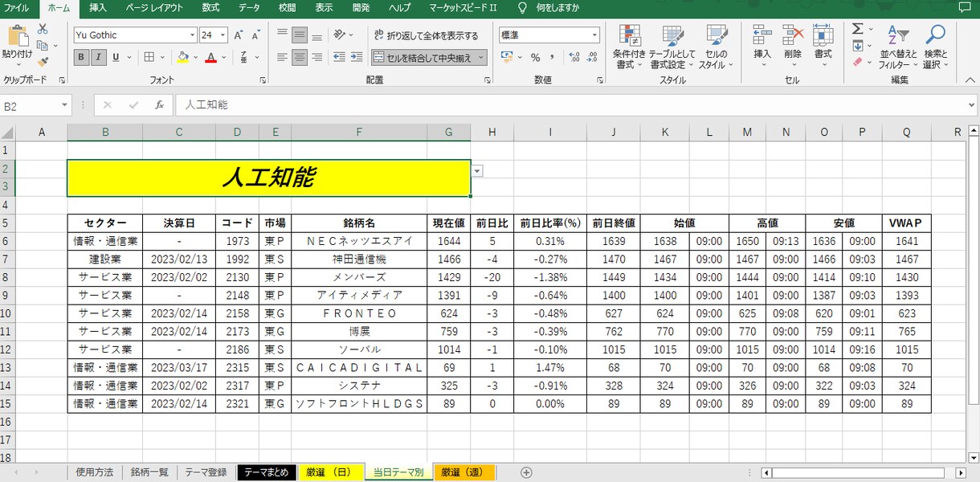Click the Clear eraser icon
The width and height of the screenshot is (980, 482).
point(857,62)
